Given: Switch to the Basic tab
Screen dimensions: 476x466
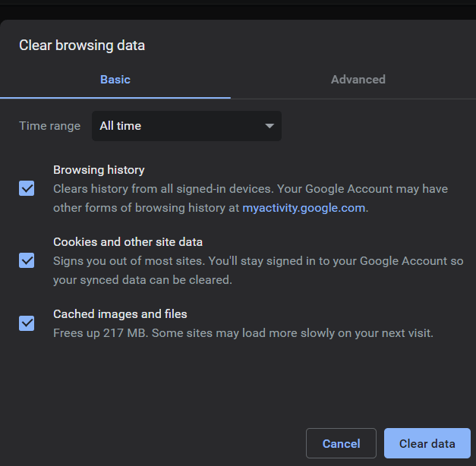Looking at the screenshot, I should click(115, 80).
